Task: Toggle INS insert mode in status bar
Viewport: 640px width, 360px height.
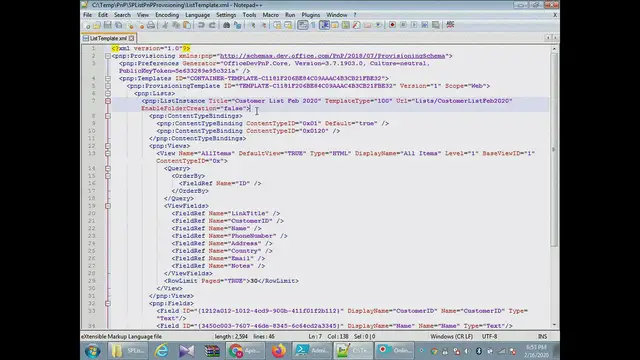Action: (542, 337)
